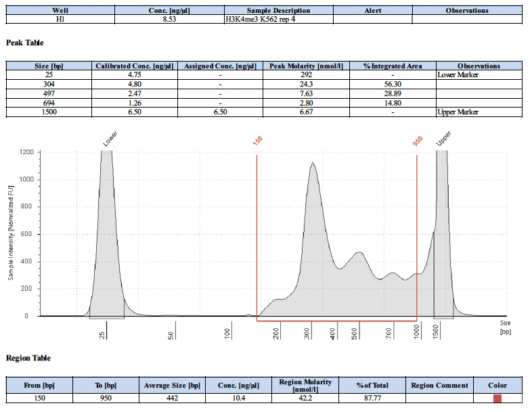This screenshot has height=412, width=532.
Task: Select integrated area value 14.80
Action: click(x=393, y=103)
